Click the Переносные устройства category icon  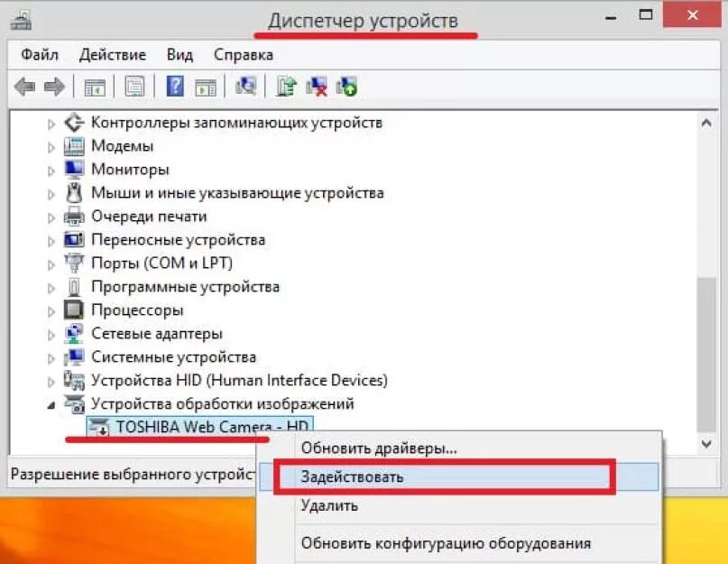[x=74, y=240]
